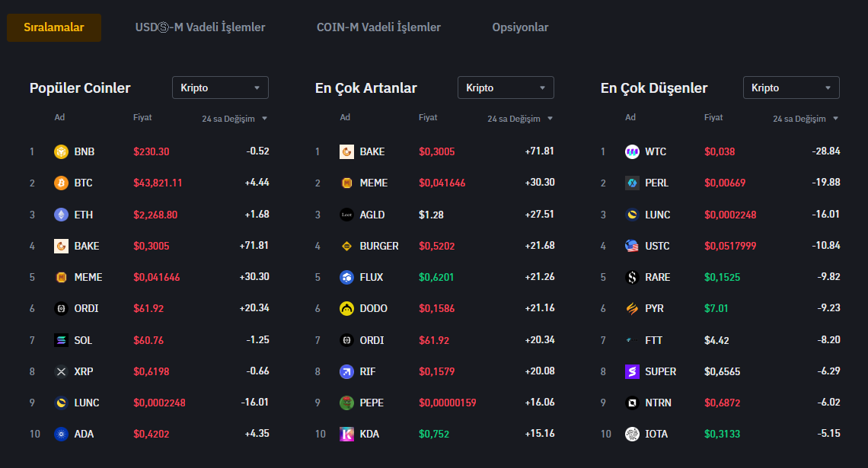Open Kripto dropdown under En Çok Artanlar
Viewport: 868px width, 468px height.
(x=506, y=88)
